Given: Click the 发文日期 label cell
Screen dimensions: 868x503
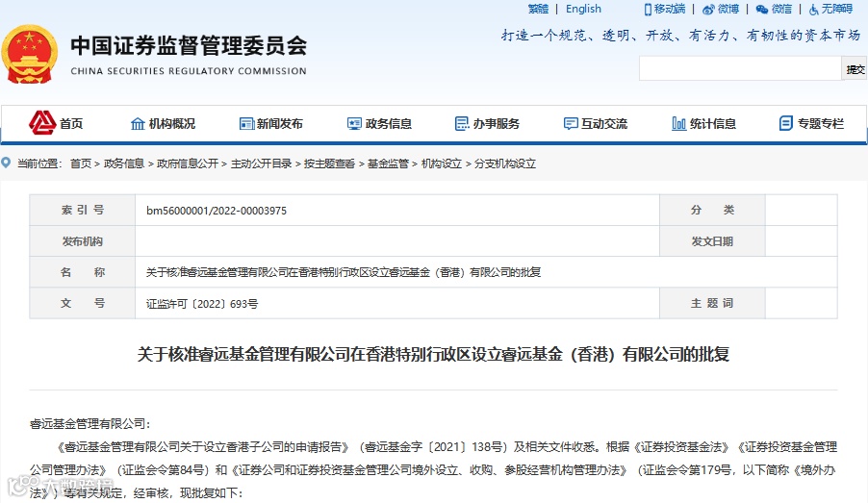Looking at the screenshot, I should coord(712,241).
